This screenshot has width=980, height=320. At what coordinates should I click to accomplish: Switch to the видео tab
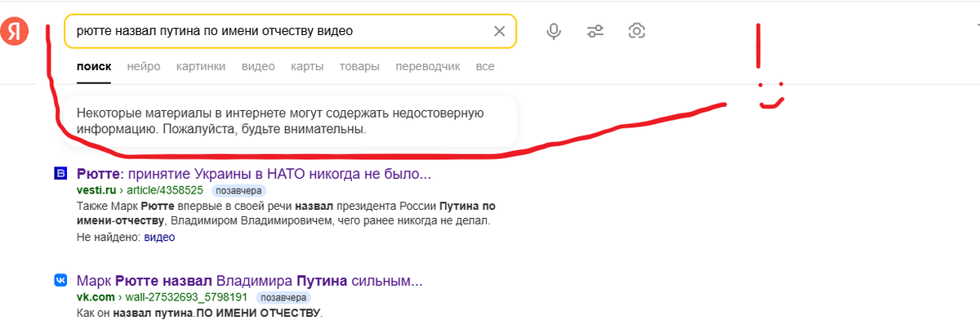pyautogui.click(x=258, y=66)
